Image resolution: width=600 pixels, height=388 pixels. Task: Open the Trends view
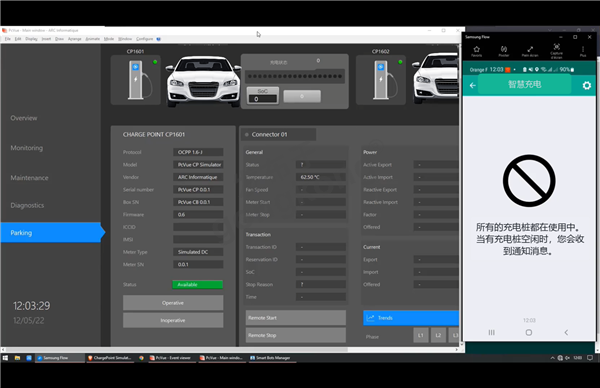click(x=411, y=318)
